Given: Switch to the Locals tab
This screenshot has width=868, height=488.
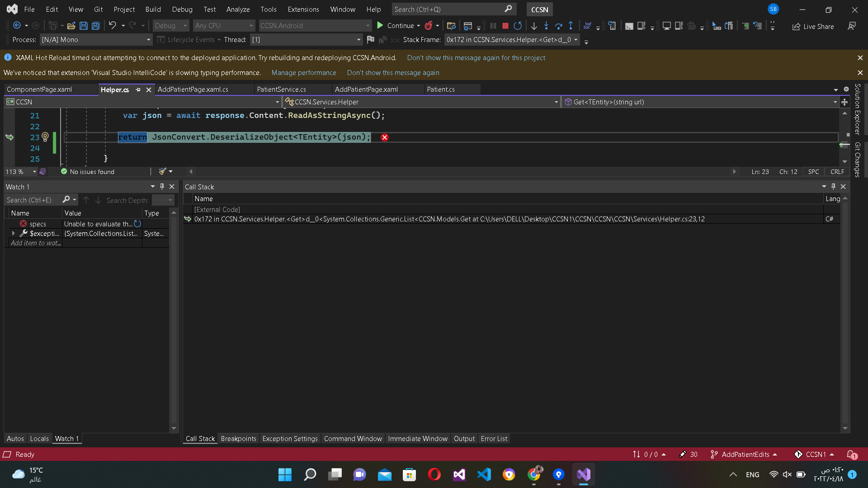Looking at the screenshot, I should [39, 439].
